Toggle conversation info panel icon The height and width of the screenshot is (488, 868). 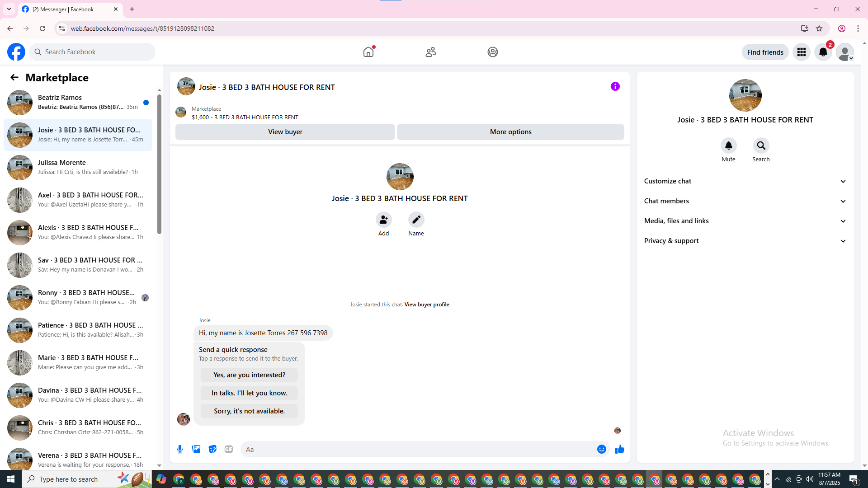click(615, 86)
